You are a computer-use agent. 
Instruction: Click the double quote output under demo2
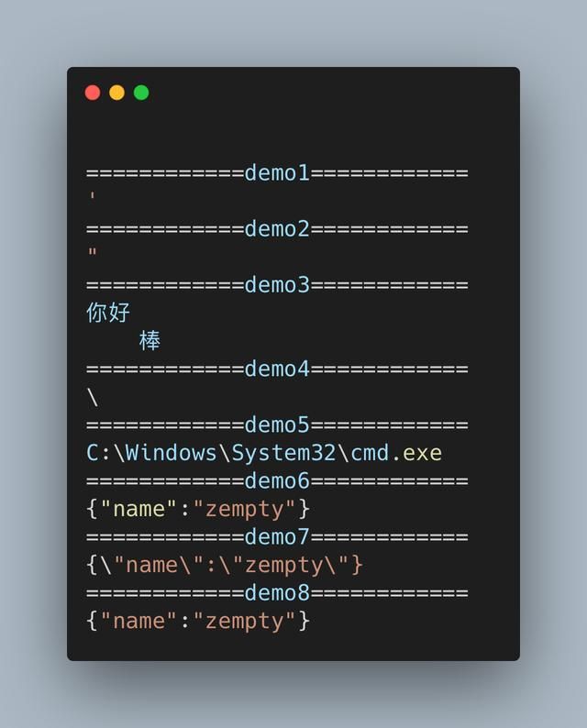pos(93,254)
